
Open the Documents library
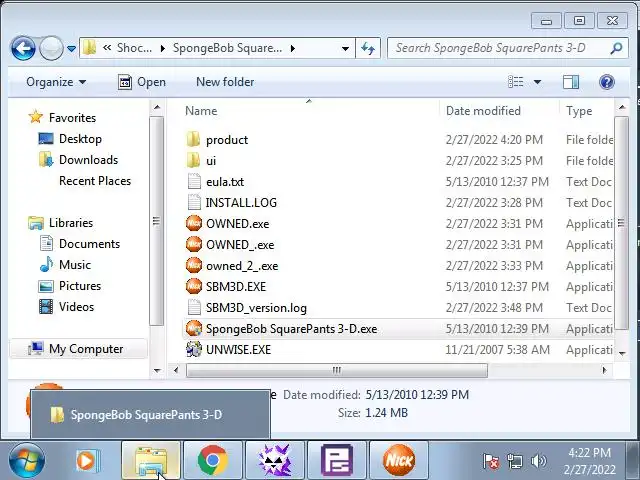point(89,244)
